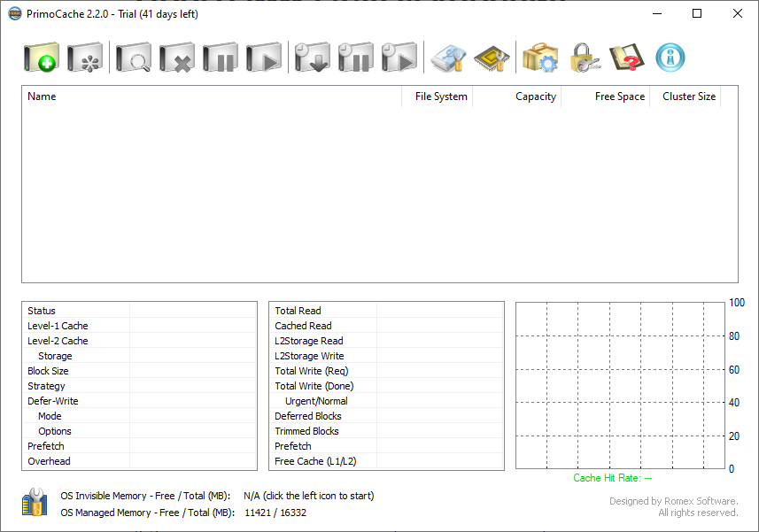Click the OS Managed Memory value 11421 / 16332
The width and height of the screenshot is (759, 532).
pos(275,513)
